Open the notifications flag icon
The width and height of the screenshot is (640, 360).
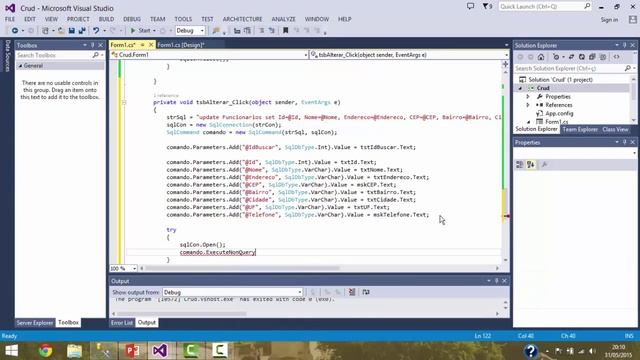[x=487, y=7]
